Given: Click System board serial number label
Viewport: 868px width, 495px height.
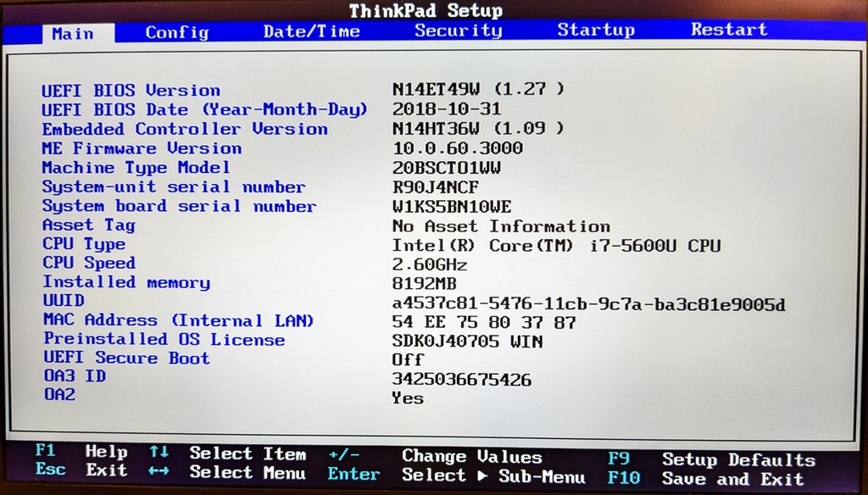Looking at the screenshot, I should pos(180,206).
